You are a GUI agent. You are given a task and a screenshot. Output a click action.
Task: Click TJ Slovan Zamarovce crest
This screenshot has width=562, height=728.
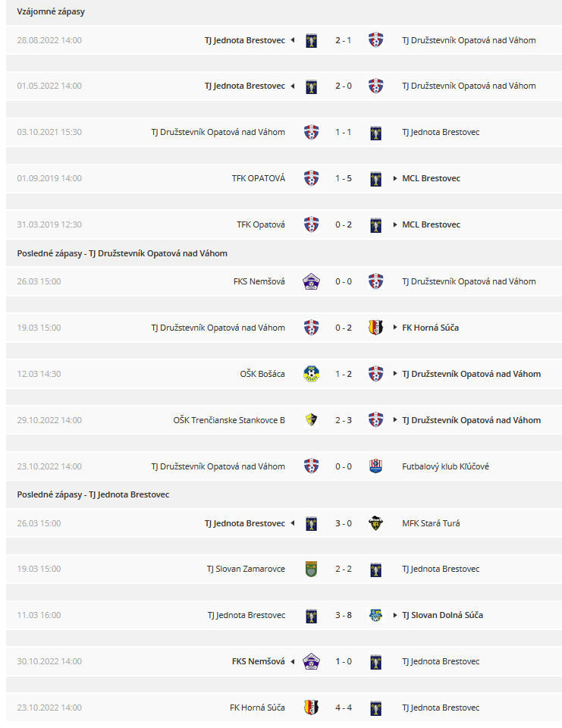click(311, 569)
